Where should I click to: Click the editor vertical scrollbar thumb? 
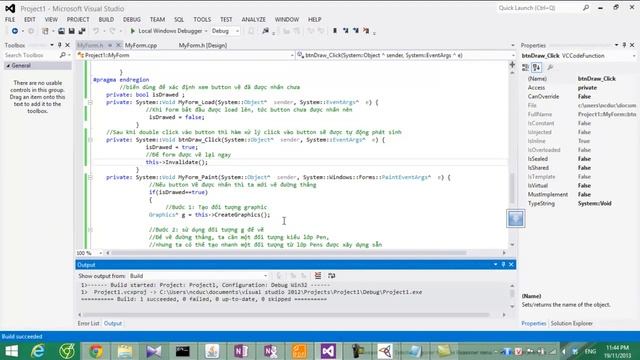[x=512, y=189]
